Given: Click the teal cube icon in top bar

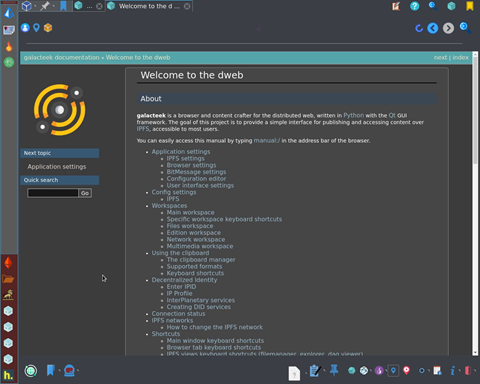Looking at the screenshot, I should pyautogui.click(x=451, y=6).
